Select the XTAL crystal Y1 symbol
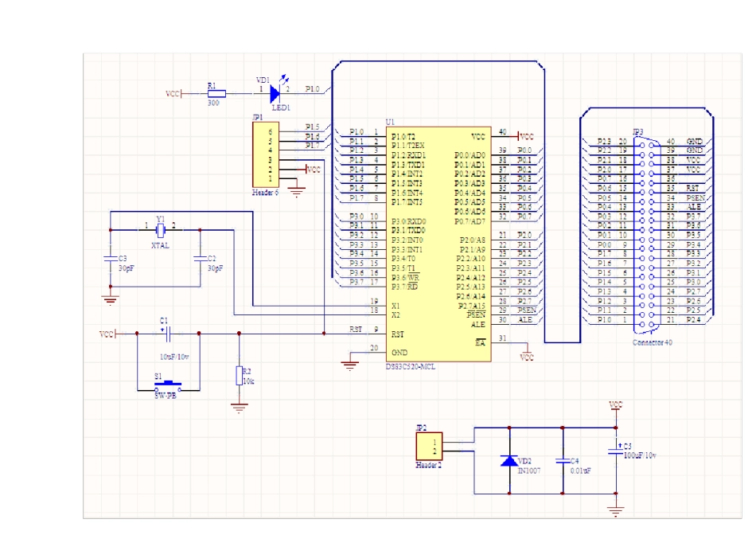756x535 pixels. [x=161, y=230]
